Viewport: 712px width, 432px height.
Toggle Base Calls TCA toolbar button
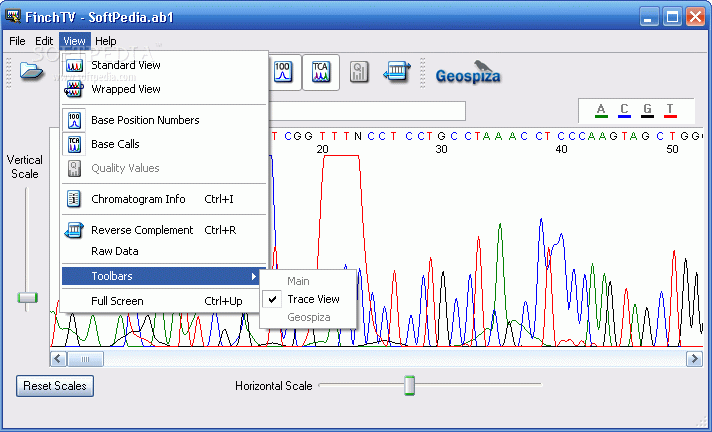(x=321, y=72)
